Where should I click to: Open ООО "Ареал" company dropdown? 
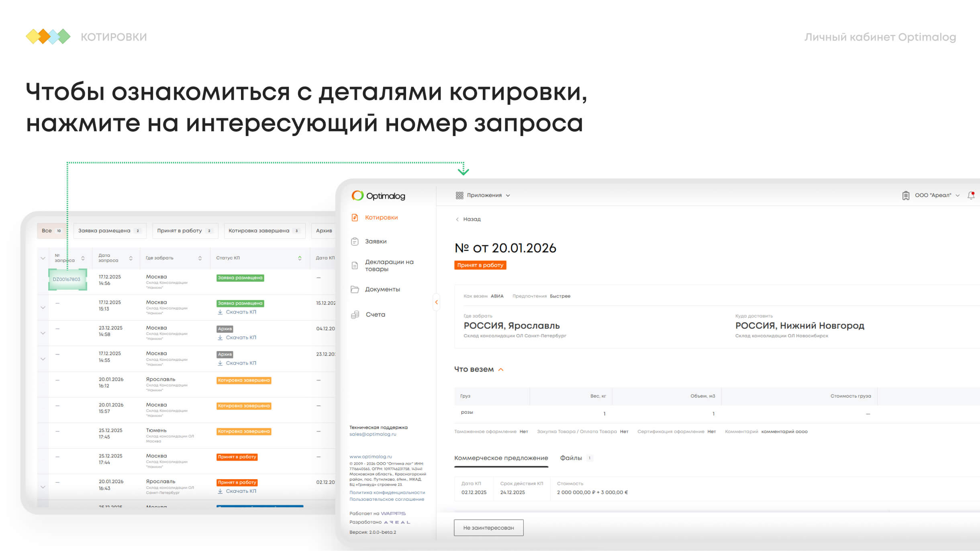[933, 195]
